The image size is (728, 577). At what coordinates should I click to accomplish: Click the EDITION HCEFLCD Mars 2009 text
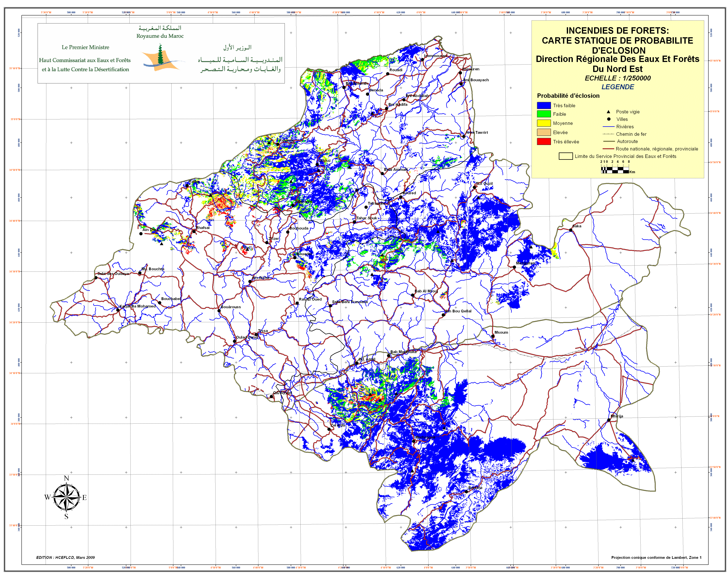pos(65,557)
